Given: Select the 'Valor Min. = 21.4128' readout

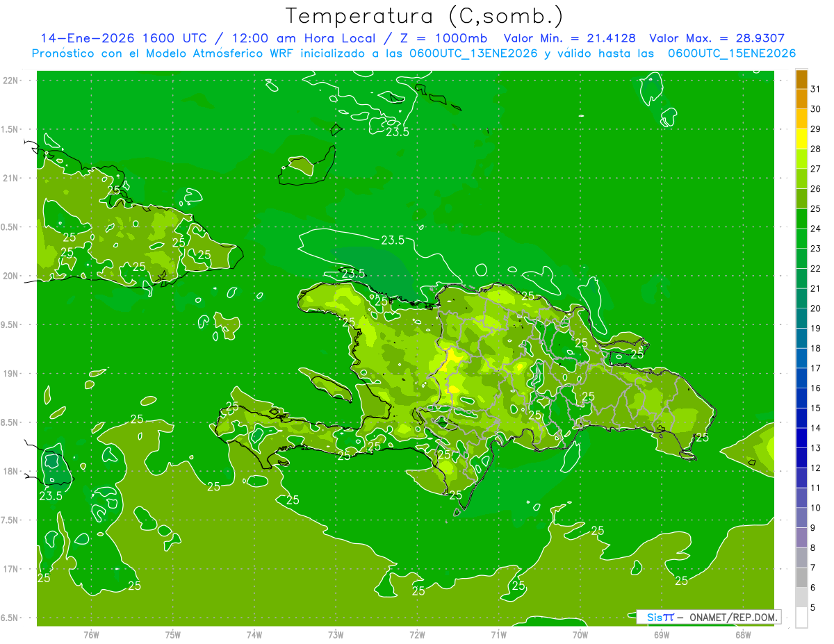Looking at the screenshot, I should pos(569,38).
